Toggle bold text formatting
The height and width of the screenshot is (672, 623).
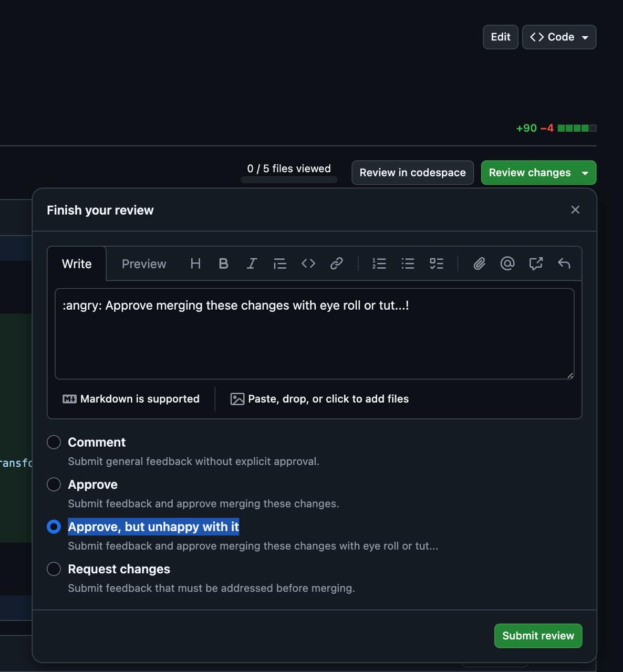(x=223, y=264)
